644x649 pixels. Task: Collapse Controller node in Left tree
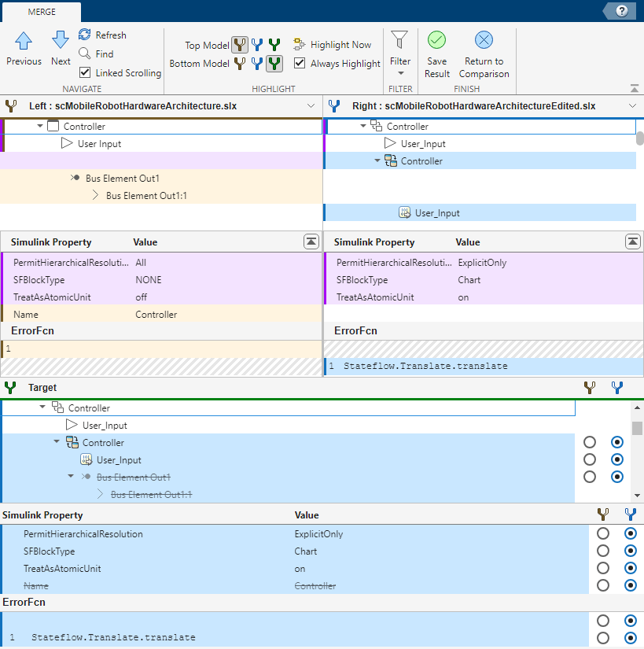[39, 126]
